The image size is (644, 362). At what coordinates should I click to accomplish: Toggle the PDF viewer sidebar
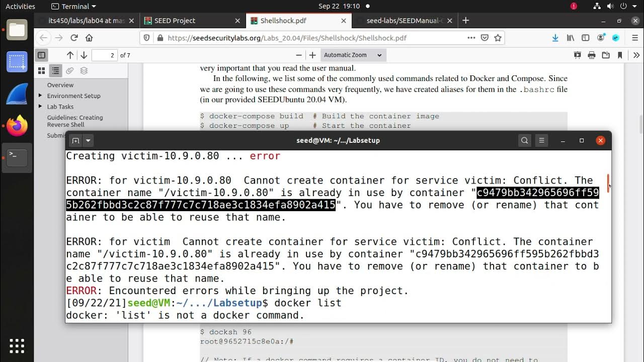pos(42,55)
